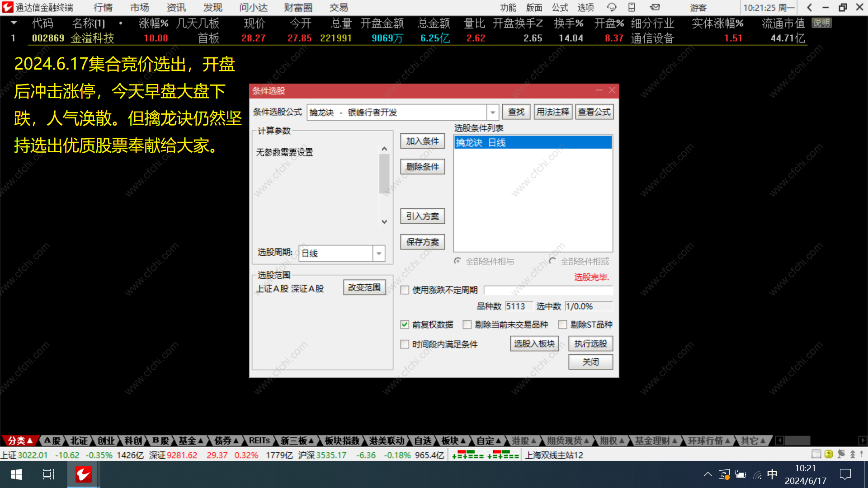Click the headset customer service icon
868x488 pixels.
point(611,7)
